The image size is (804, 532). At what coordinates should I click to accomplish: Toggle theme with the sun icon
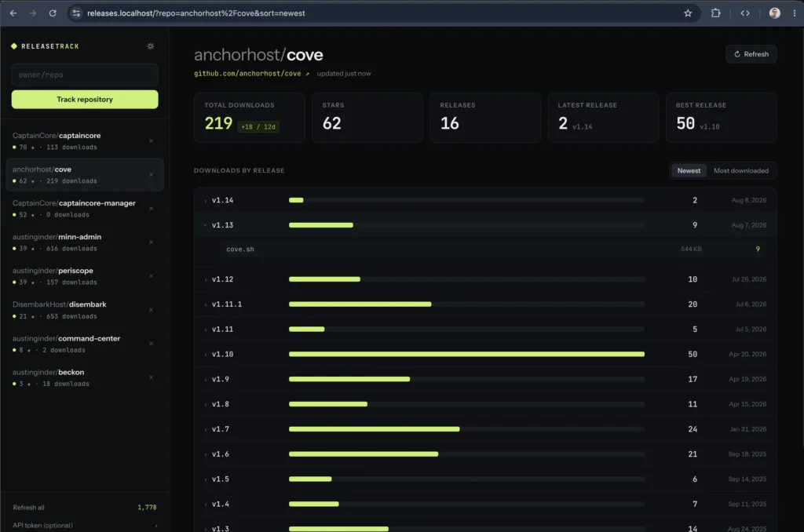pyautogui.click(x=150, y=46)
